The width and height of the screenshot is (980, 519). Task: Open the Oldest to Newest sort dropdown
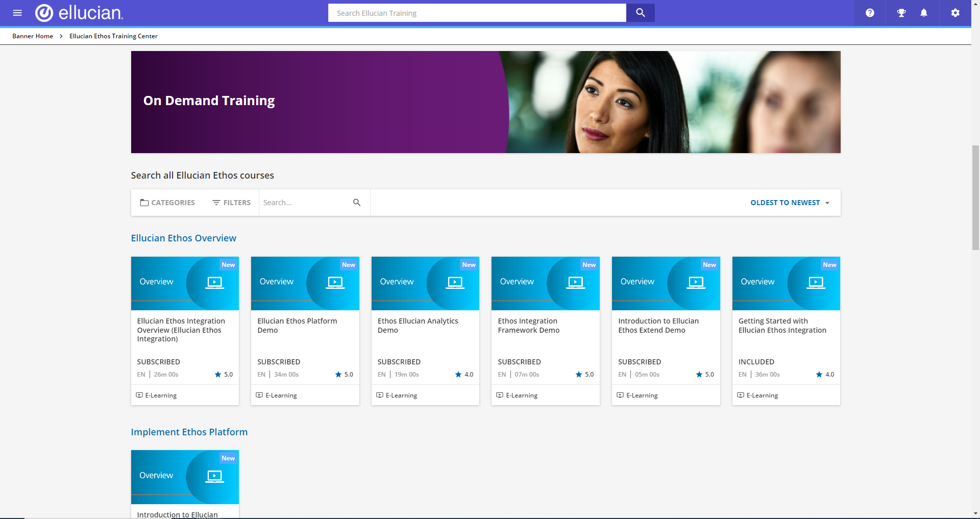[x=790, y=203]
